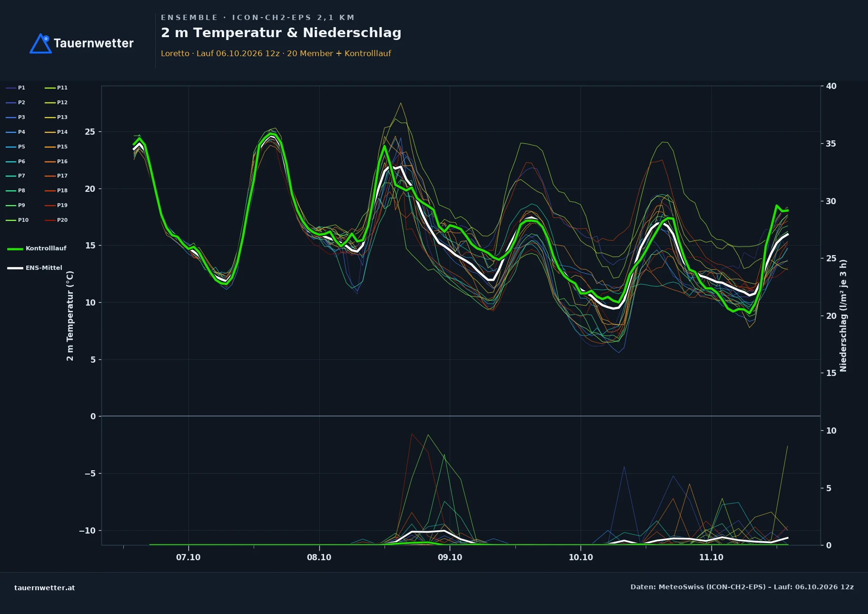868x614 pixels.
Task: Select the P16 orange legend item
Action: pos(56,161)
